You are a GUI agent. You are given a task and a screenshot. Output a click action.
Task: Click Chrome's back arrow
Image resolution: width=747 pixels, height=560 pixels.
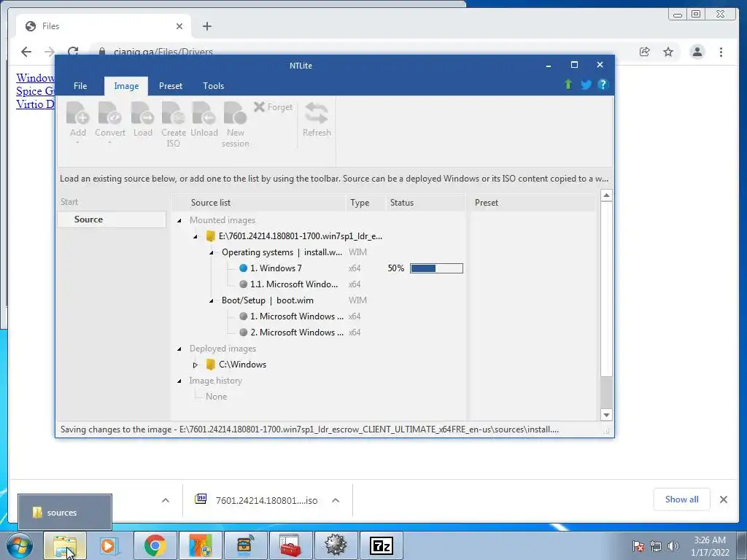tap(26, 52)
